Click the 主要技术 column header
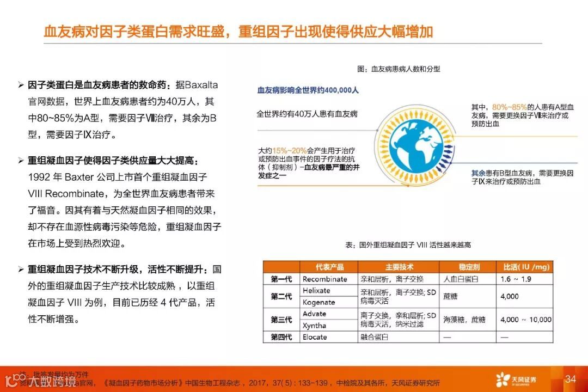Image resolution: width=588 pixels, height=392 pixels. (x=399, y=267)
